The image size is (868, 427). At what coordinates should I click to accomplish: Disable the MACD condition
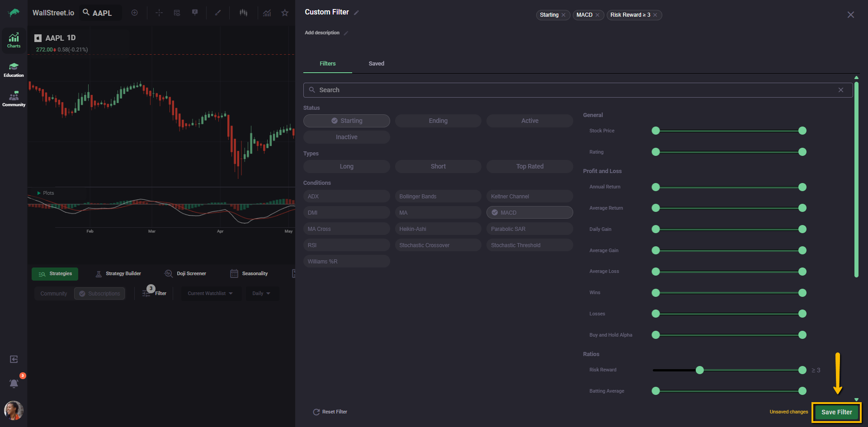[x=529, y=212]
